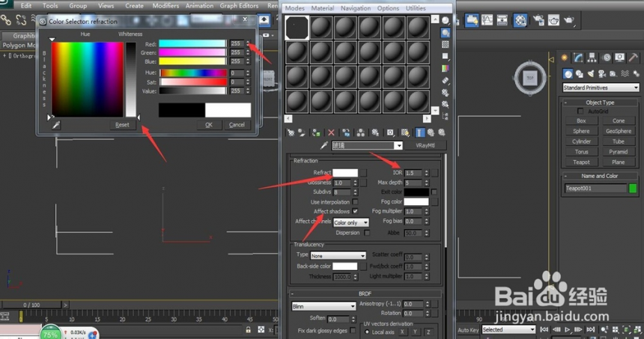Open material name dropdown arrow
644x339 pixels.
point(398,146)
